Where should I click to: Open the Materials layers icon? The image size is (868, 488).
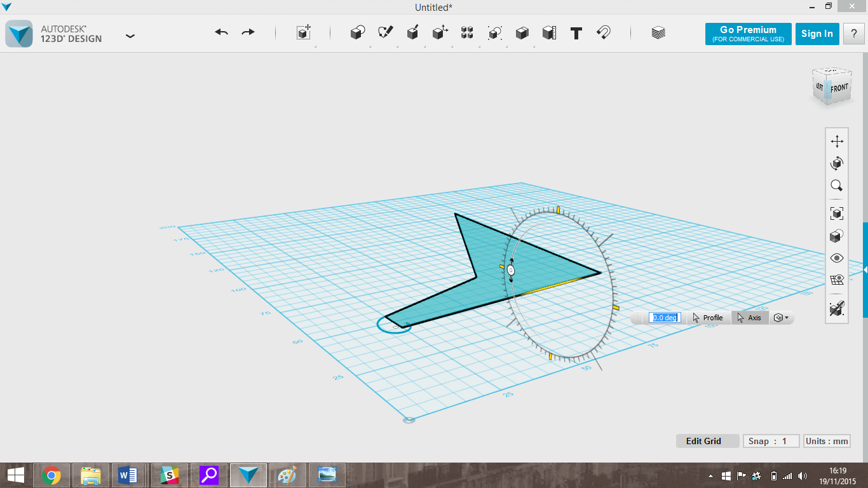658,33
